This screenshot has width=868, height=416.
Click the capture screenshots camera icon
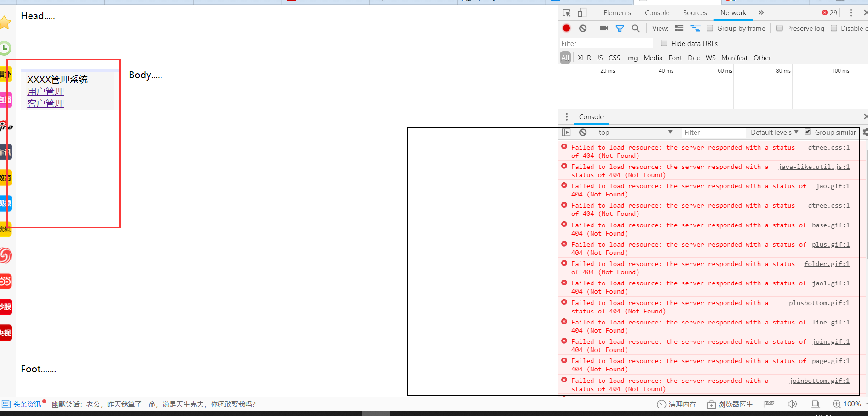tap(604, 28)
